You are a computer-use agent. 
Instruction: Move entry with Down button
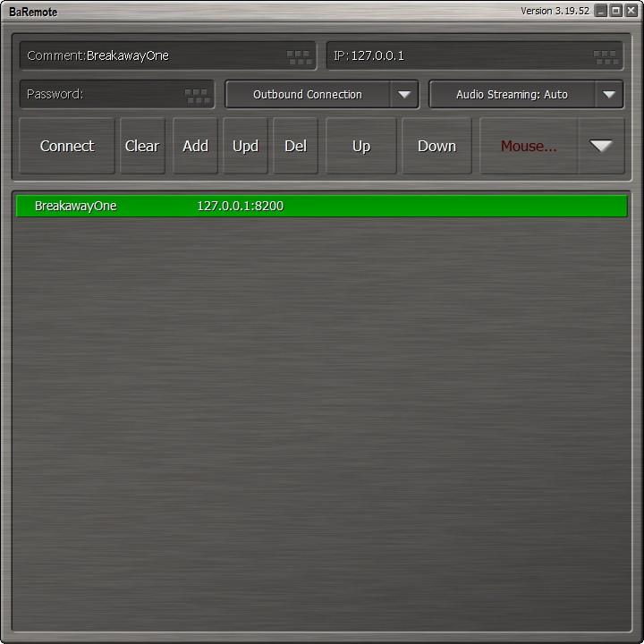pyautogui.click(x=436, y=146)
